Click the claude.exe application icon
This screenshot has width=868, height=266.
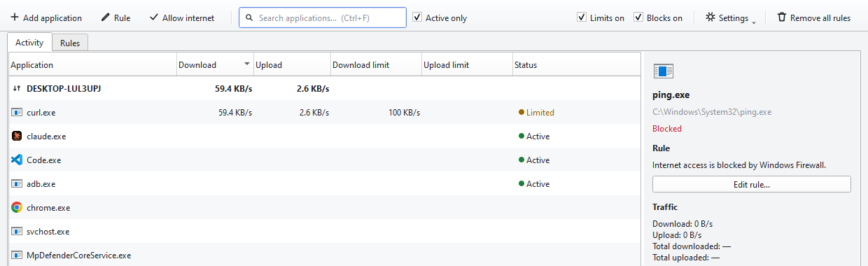17,136
